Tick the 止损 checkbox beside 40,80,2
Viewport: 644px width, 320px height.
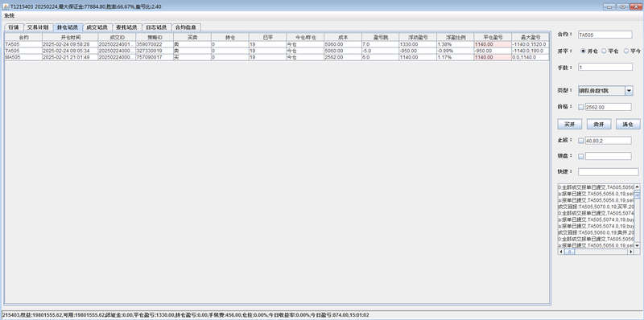point(580,141)
